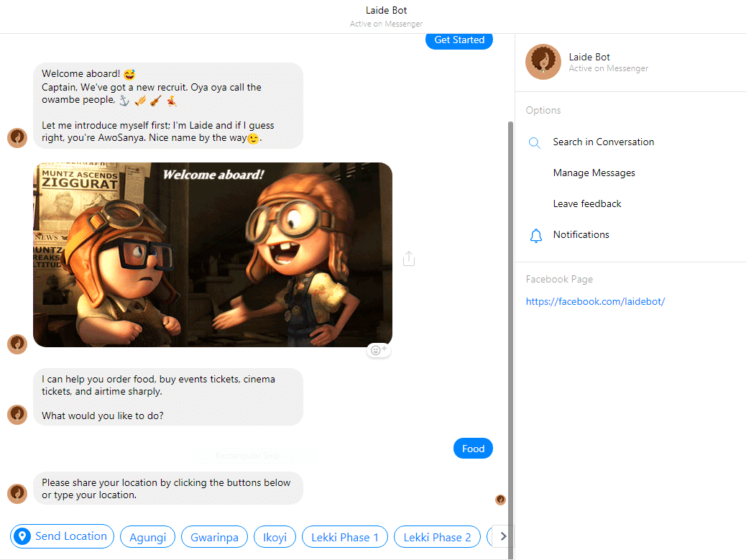Image resolution: width=746 pixels, height=560 pixels.
Task: Add an emoji reaction to the GIF
Action: [379, 350]
